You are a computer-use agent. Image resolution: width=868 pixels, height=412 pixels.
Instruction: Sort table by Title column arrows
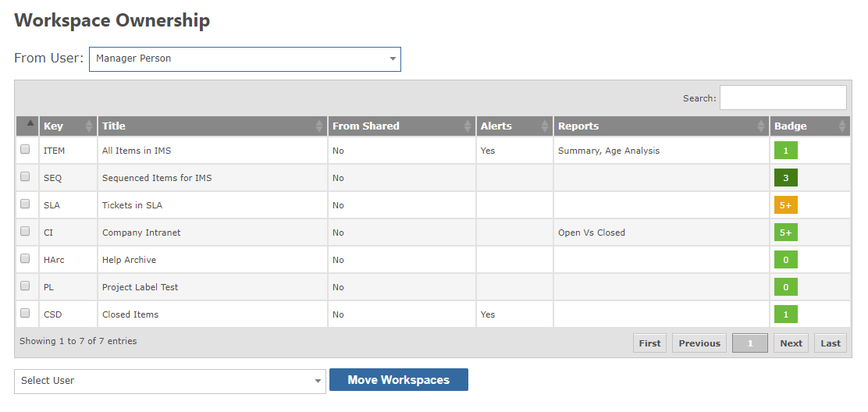pos(319,126)
